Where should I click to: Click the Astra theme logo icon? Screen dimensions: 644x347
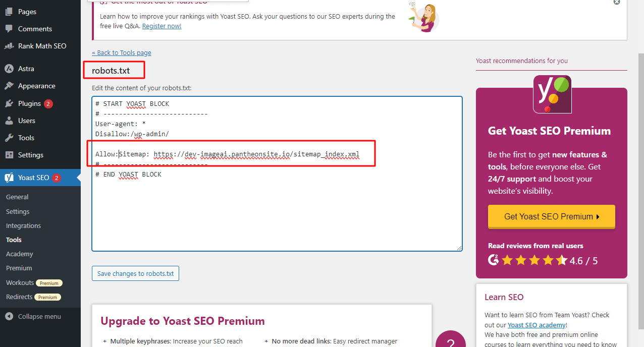pos(9,69)
